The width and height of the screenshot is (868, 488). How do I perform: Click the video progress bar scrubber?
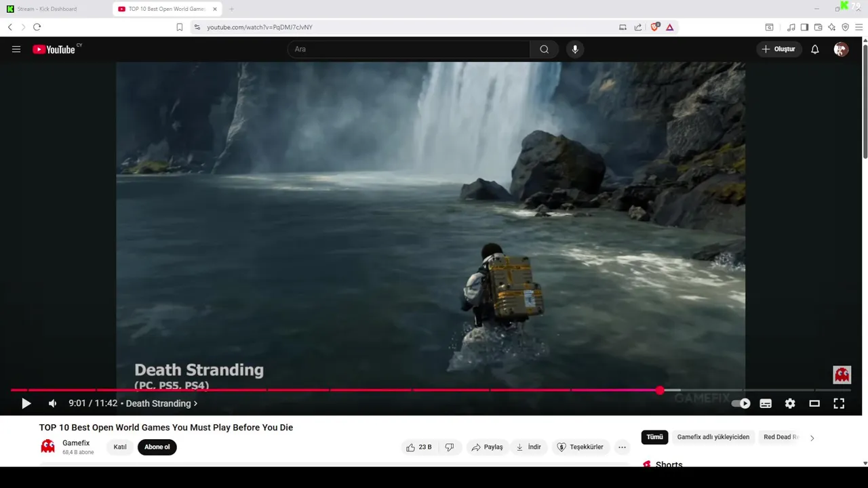(660, 390)
